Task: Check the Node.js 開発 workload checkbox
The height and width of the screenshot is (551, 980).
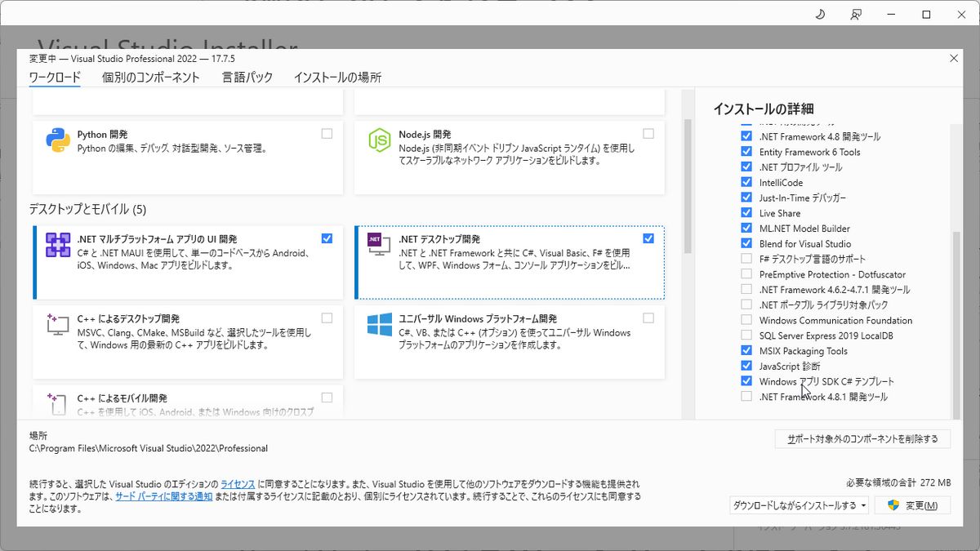Action: pos(648,134)
